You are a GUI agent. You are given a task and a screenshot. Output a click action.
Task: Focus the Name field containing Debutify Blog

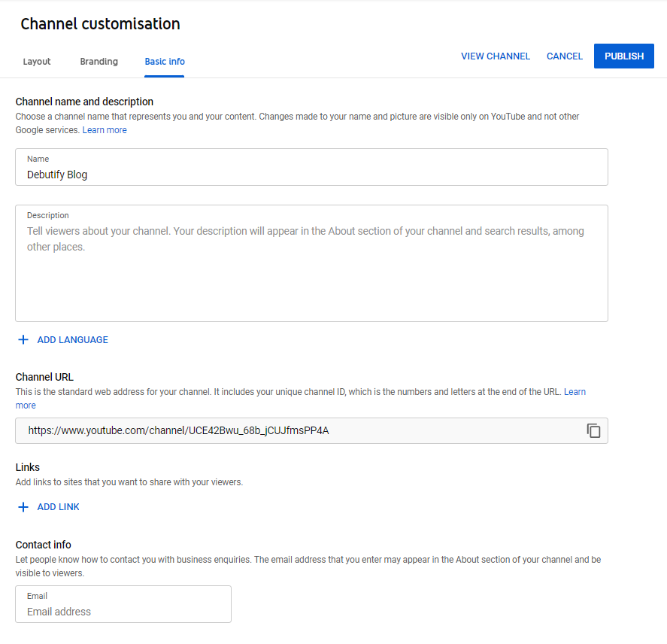[311, 167]
